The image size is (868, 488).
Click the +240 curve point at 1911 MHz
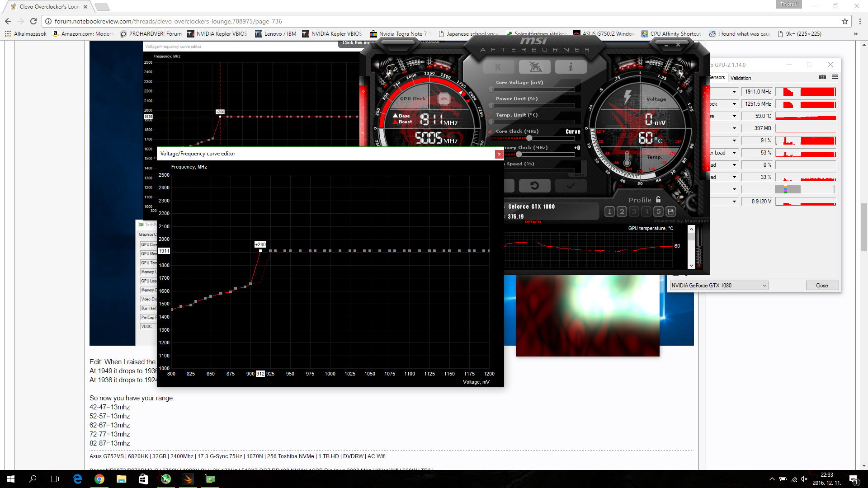tap(260, 250)
